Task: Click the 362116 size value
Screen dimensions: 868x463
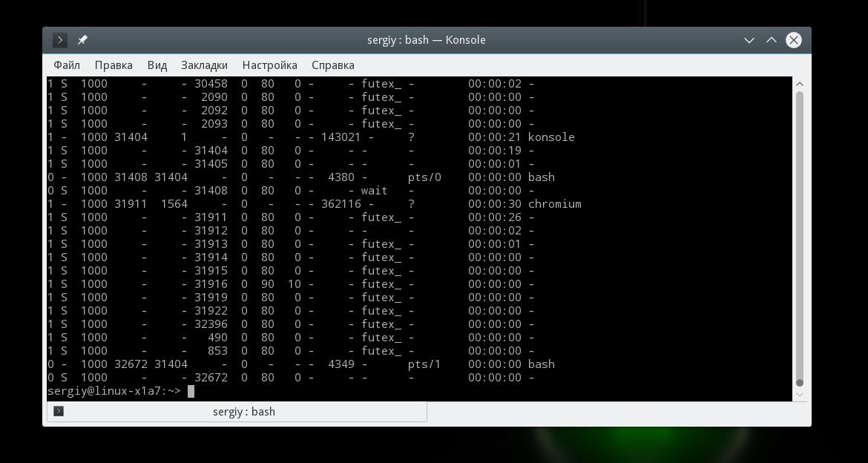Action: pos(341,204)
